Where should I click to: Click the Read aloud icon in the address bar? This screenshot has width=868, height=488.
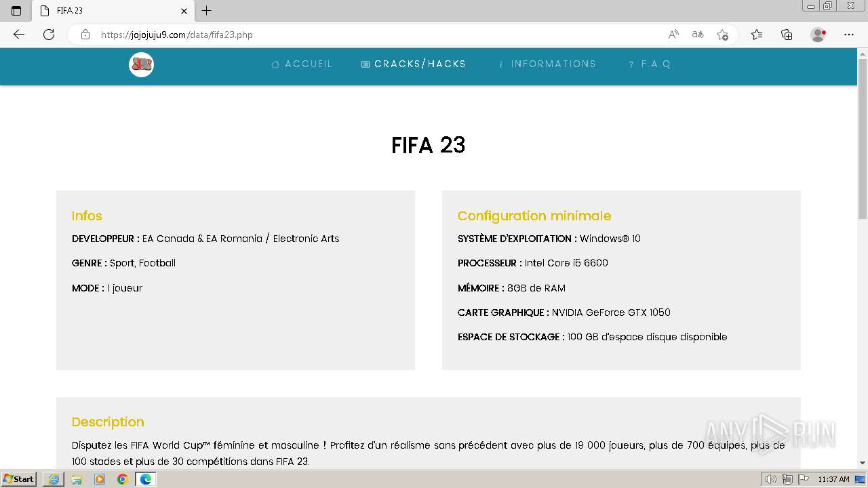pos(673,35)
